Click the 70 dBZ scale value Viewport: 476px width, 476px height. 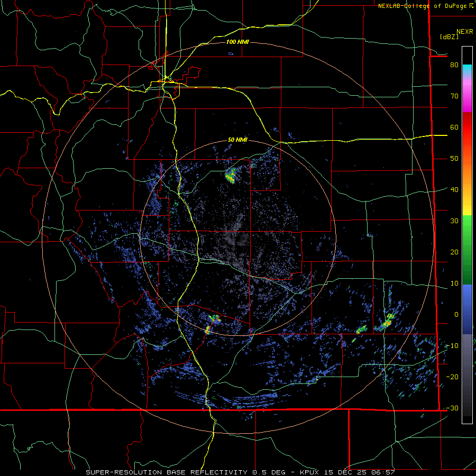point(454,96)
